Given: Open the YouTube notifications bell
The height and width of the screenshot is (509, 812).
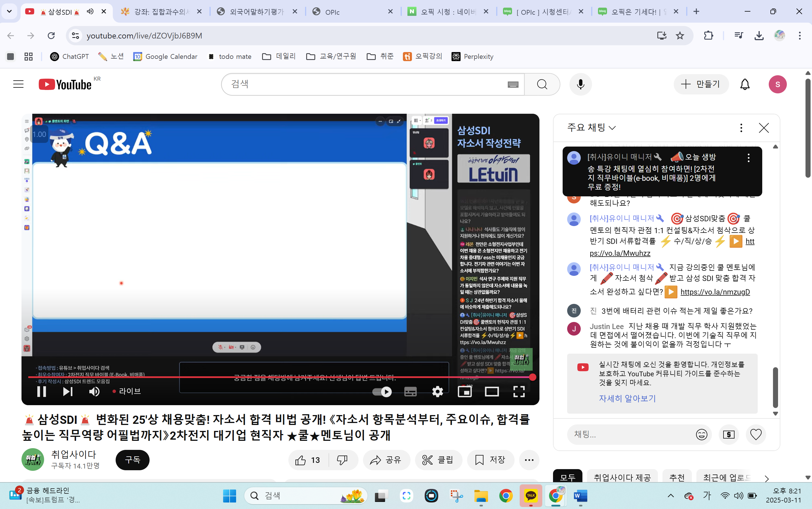Looking at the screenshot, I should point(745,84).
